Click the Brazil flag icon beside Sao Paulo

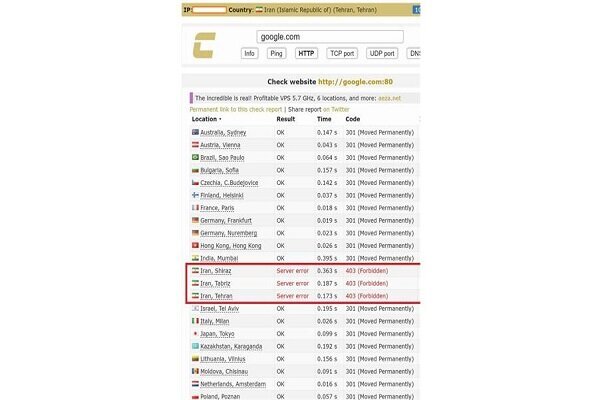(196, 157)
